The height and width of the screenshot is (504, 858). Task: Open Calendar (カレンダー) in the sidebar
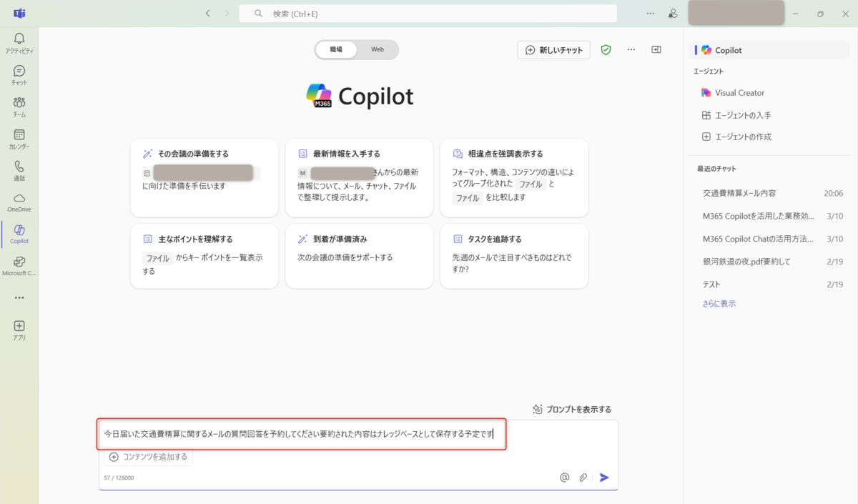click(19, 139)
